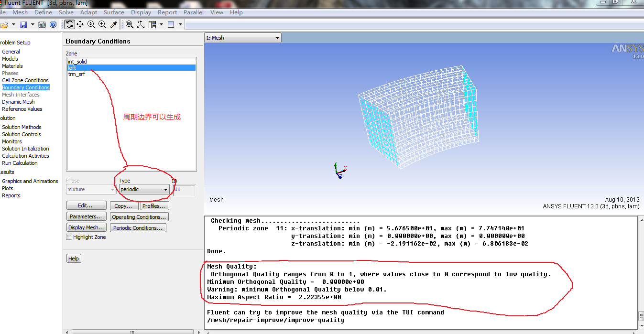Click the camera screenshot icon
Viewport: 644px width, 334px height.
[42, 24]
